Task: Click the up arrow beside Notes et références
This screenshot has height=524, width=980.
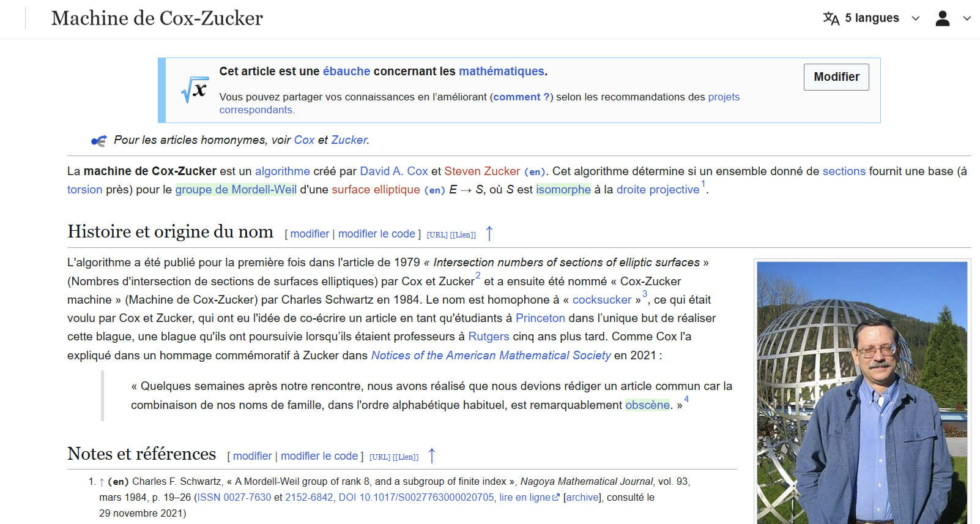Action: [431, 456]
